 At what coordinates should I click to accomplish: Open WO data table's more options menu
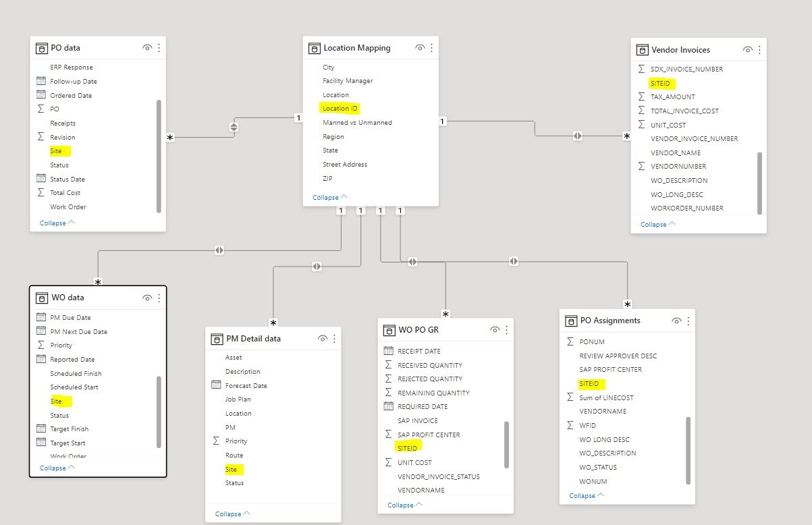(159, 298)
